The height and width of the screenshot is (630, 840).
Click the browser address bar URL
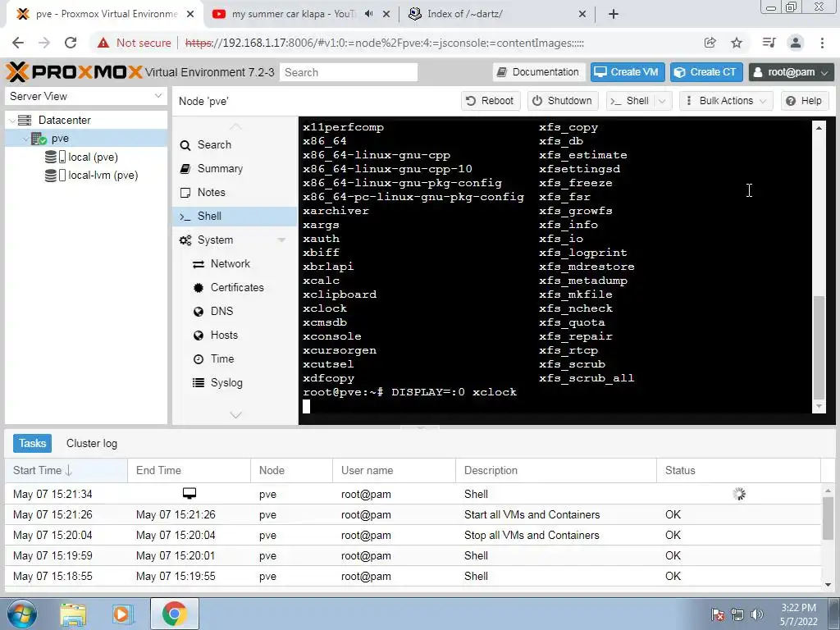tap(385, 43)
